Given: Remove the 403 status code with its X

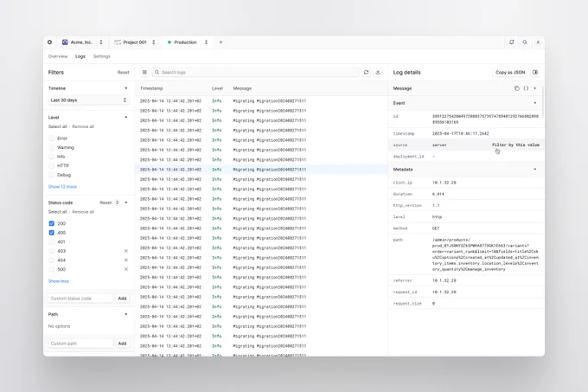Looking at the screenshot, I should (126, 251).
